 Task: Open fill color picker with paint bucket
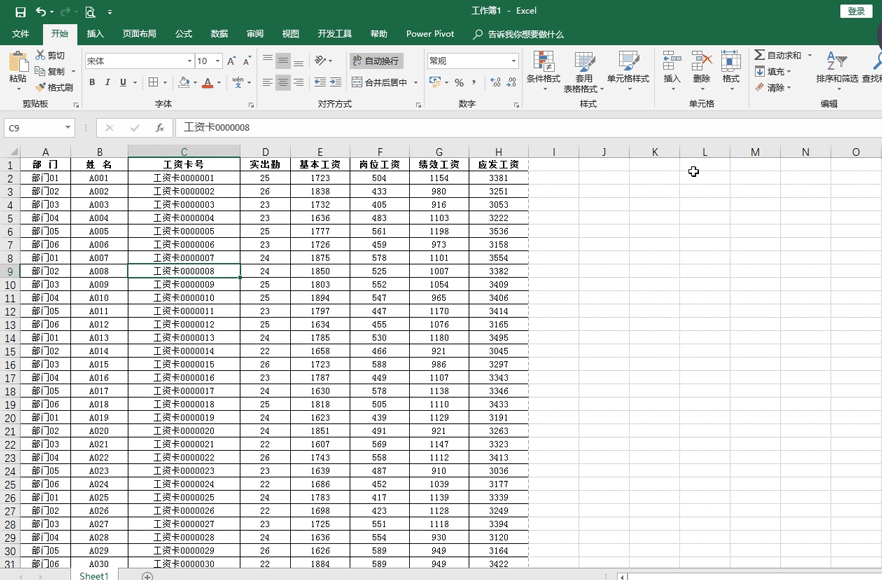183,82
